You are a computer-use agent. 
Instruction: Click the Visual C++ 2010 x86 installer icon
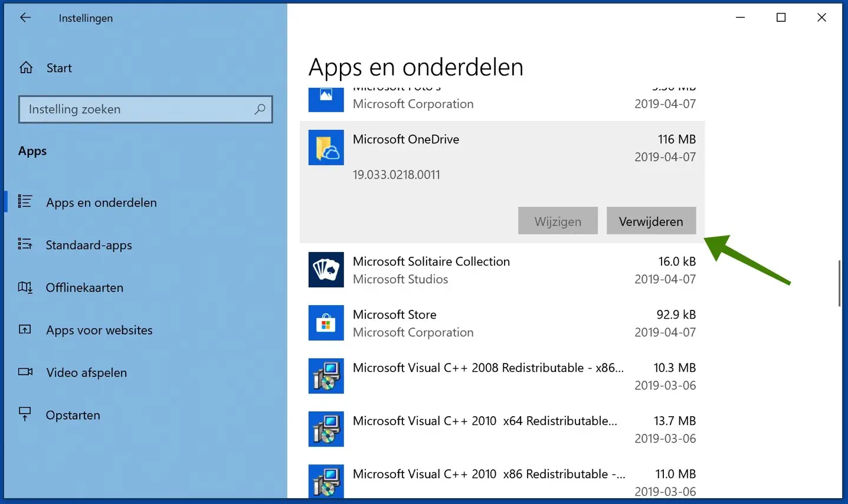coord(326,482)
